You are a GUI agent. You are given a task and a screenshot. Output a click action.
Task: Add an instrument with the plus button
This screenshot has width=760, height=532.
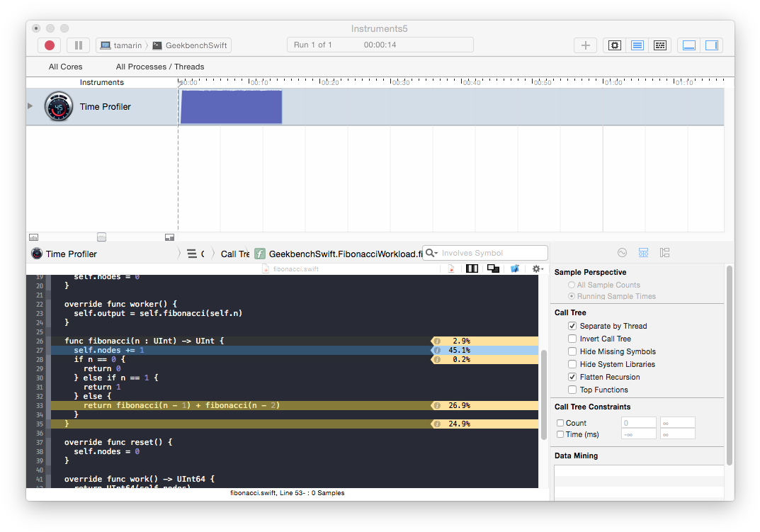(586, 45)
